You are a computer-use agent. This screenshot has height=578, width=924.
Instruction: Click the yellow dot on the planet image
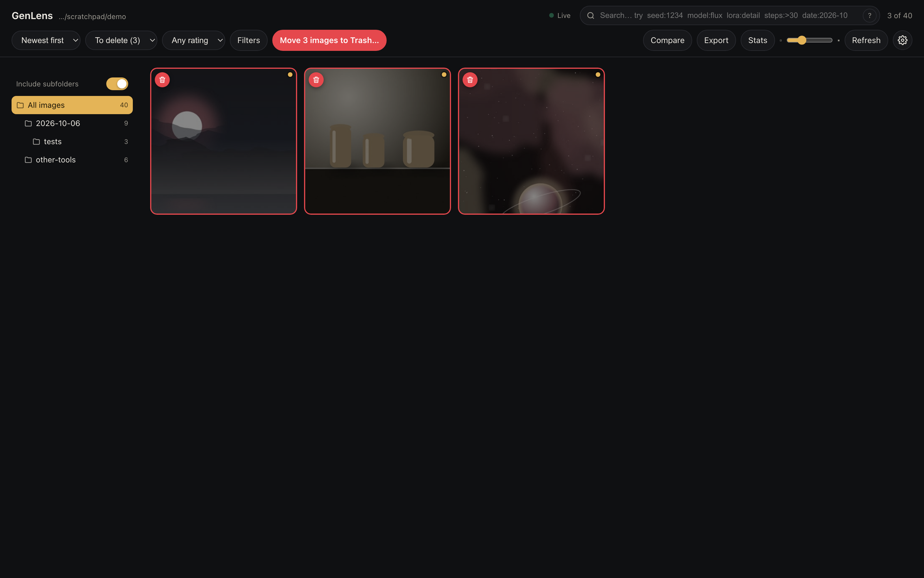click(x=598, y=75)
